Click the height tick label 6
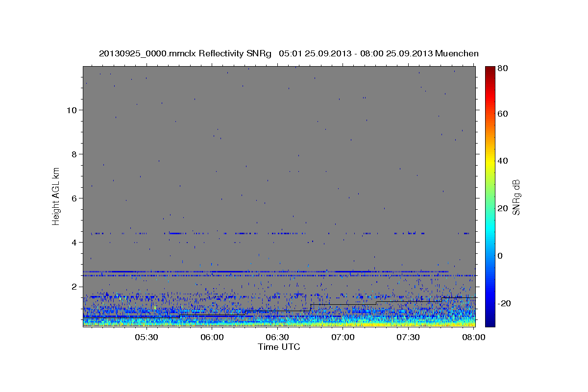 tap(73, 198)
